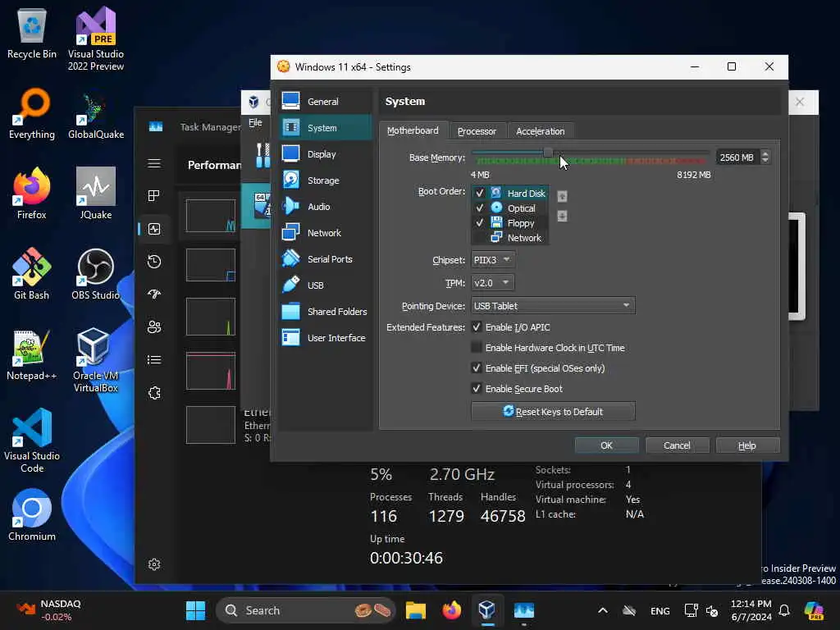Open OBS Studio desktop shortcut
This screenshot has height=630, width=840.
tap(95, 274)
